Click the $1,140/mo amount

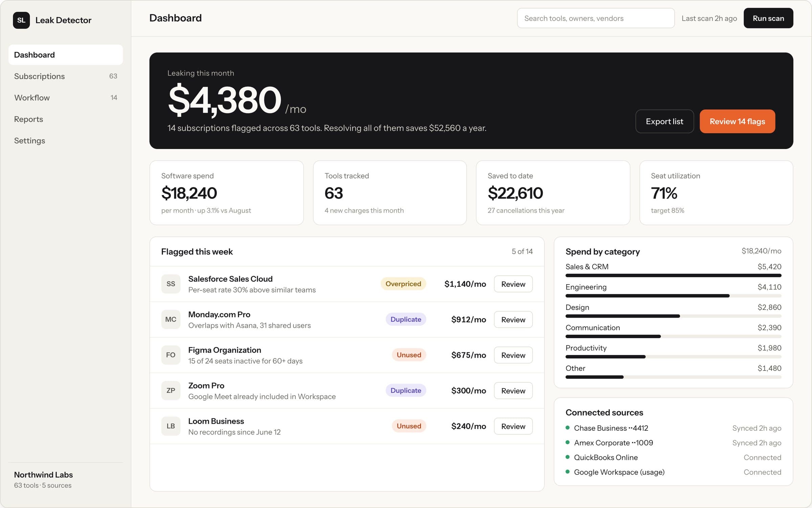point(465,284)
